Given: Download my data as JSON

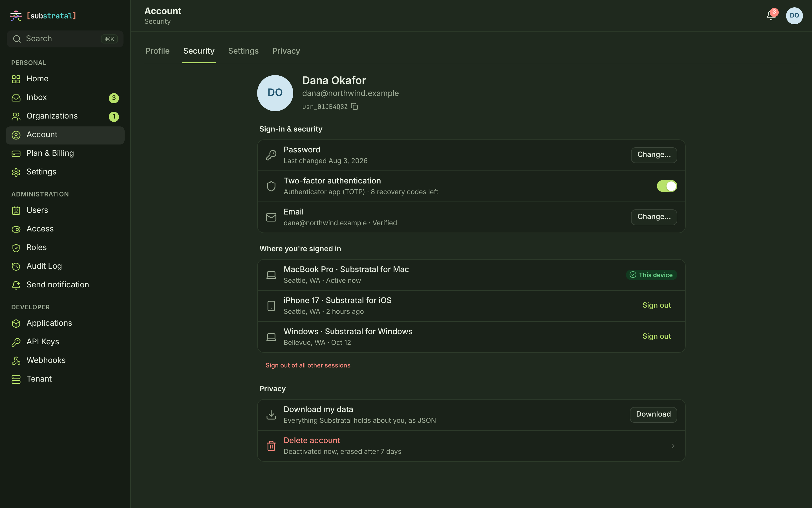Looking at the screenshot, I should click(653, 415).
